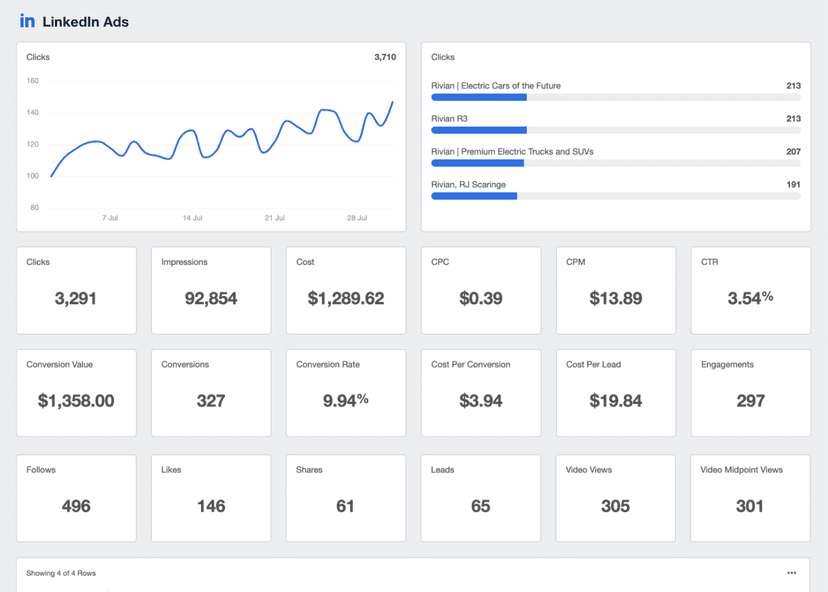Open the Conversion Value card
The width and height of the screenshot is (828, 592).
pyautogui.click(x=76, y=392)
